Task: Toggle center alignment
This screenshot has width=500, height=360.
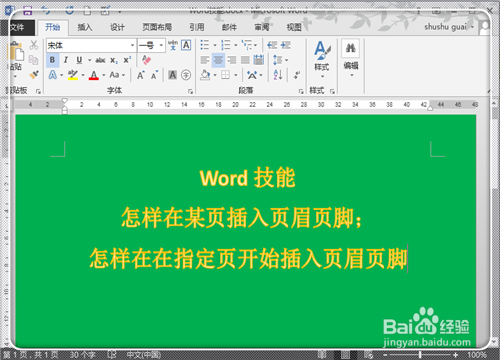Action: pos(218,60)
